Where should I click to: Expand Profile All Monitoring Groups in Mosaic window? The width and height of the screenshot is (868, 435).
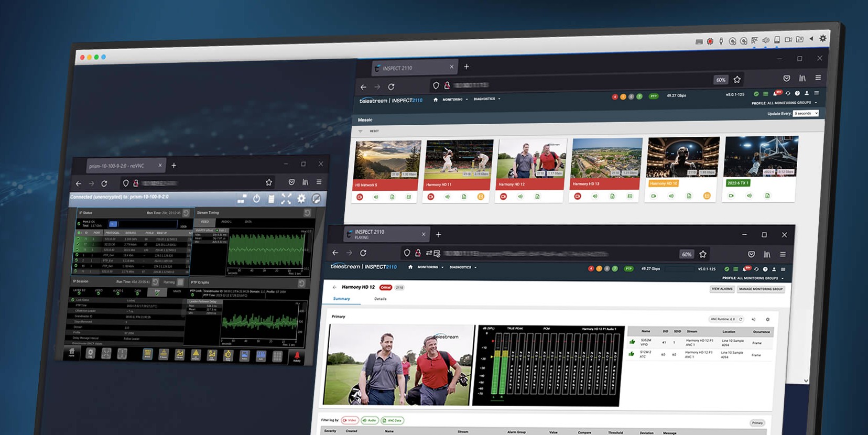[x=784, y=103]
